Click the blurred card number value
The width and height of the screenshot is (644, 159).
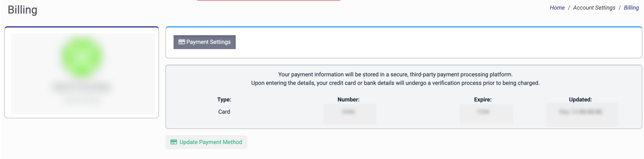pyautogui.click(x=348, y=112)
